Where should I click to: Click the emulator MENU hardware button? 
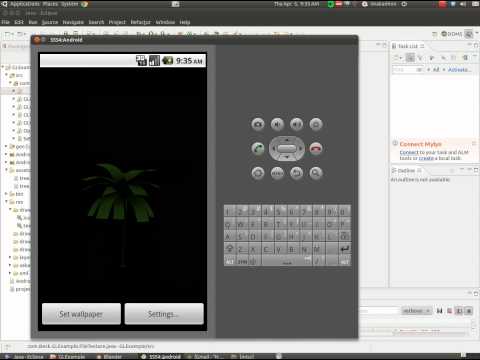click(x=277, y=173)
